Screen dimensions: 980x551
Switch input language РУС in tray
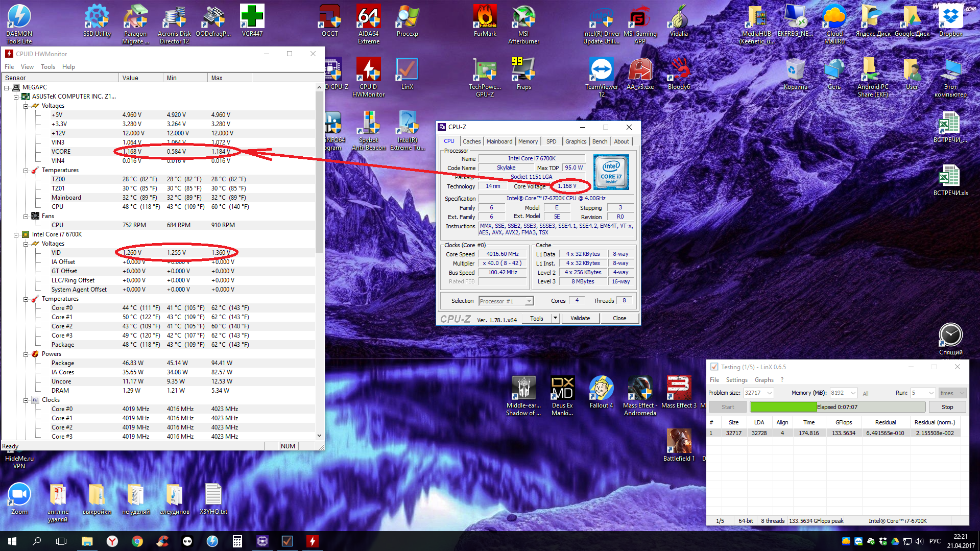pos(935,541)
